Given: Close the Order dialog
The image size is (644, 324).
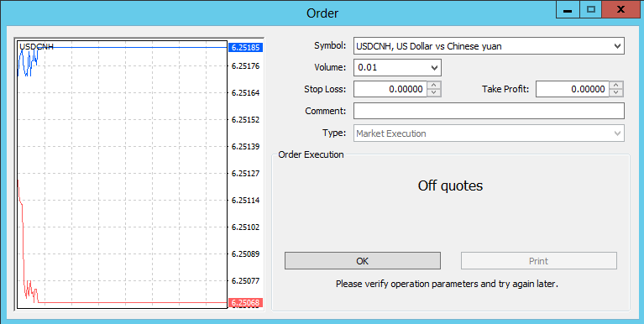Looking at the screenshot, I should point(621,10).
